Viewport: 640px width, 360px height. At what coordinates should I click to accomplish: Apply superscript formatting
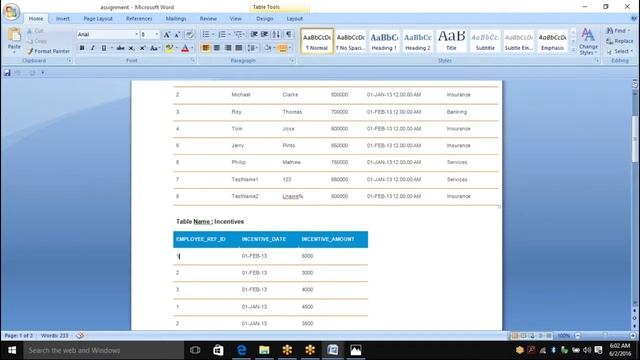pos(142,48)
